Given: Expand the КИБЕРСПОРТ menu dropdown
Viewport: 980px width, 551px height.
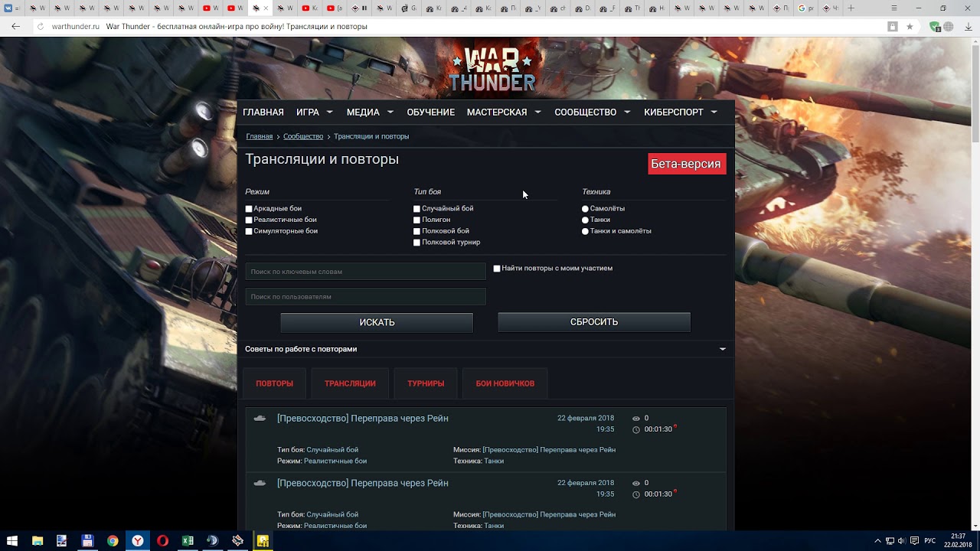Looking at the screenshot, I should click(x=714, y=112).
